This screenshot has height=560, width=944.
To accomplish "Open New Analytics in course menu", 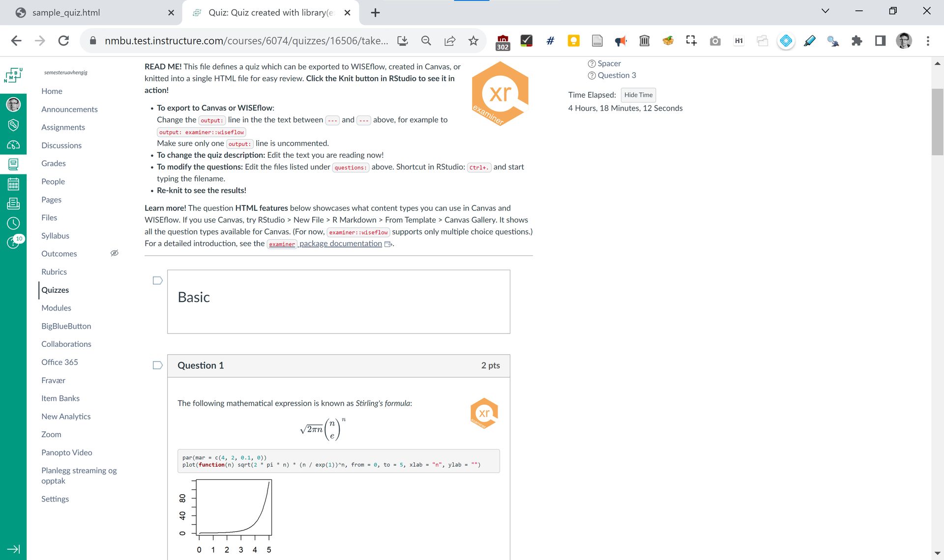I will point(66,417).
